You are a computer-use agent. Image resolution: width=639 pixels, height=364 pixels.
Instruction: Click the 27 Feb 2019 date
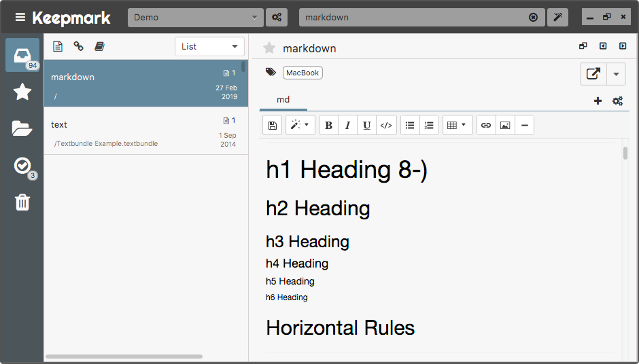click(x=226, y=92)
